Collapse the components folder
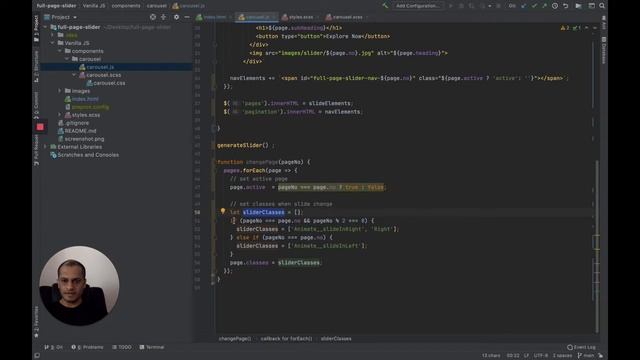The width and height of the screenshot is (640, 360). [x=60, y=51]
